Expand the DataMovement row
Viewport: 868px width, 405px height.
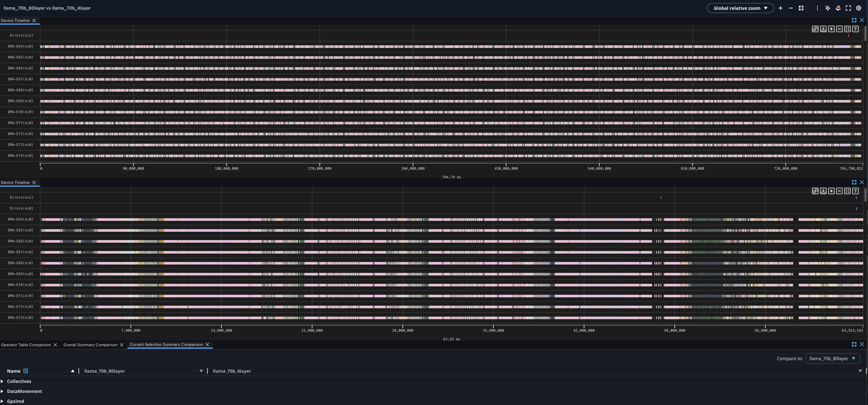tap(2, 391)
